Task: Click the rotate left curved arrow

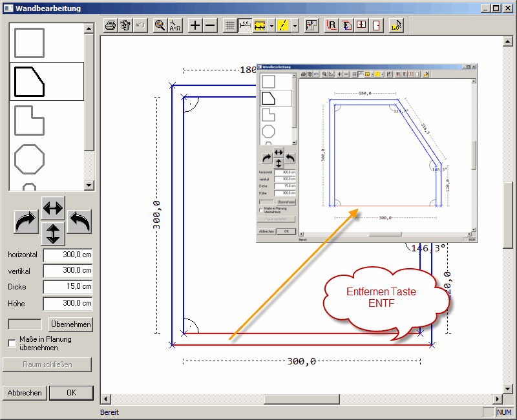Action: point(79,221)
